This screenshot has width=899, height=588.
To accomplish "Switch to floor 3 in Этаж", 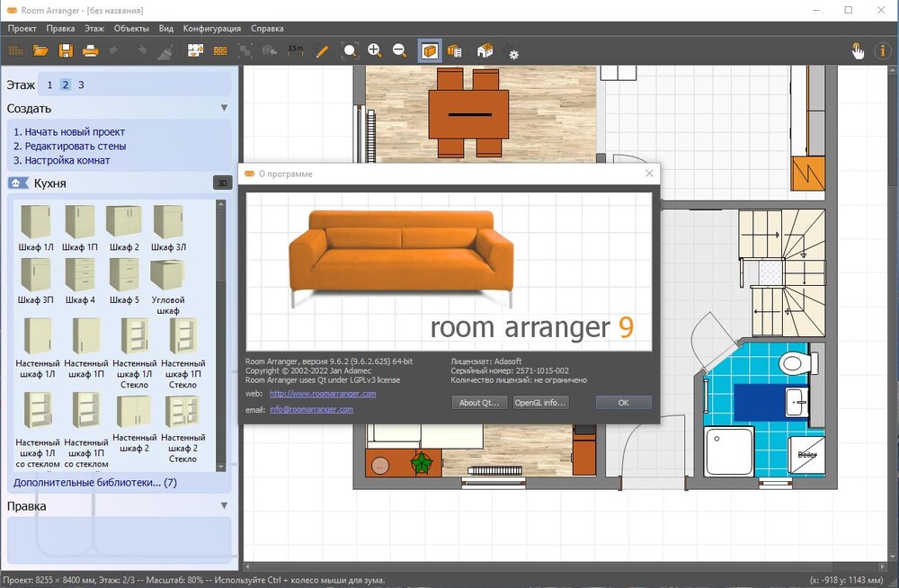I will 81,85.
